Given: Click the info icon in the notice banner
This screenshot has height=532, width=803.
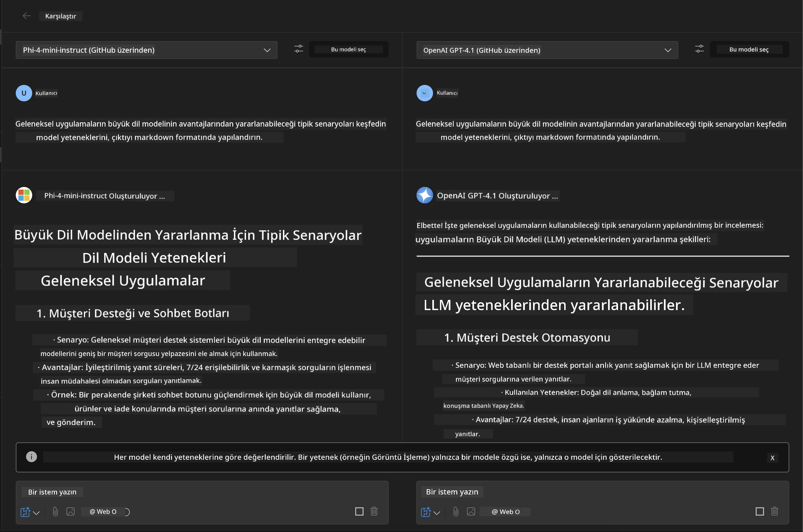Looking at the screenshot, I should [x=32, y=457].
